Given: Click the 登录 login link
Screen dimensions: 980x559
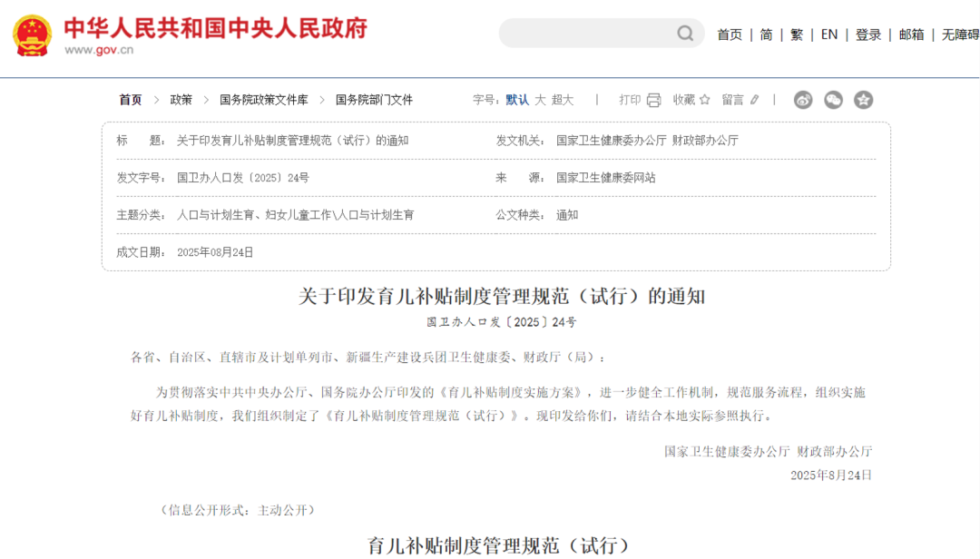Looking at the screenshot, I should click(868, 34).
